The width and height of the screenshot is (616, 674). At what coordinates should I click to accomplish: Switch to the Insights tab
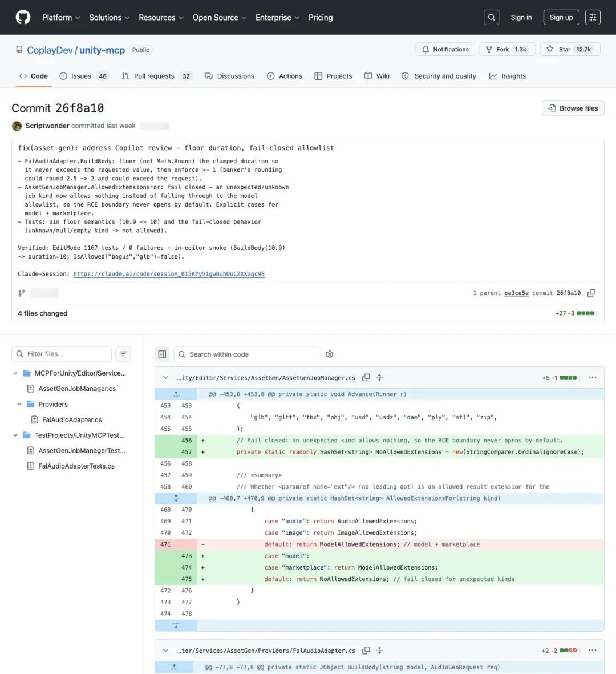point(507,76)
